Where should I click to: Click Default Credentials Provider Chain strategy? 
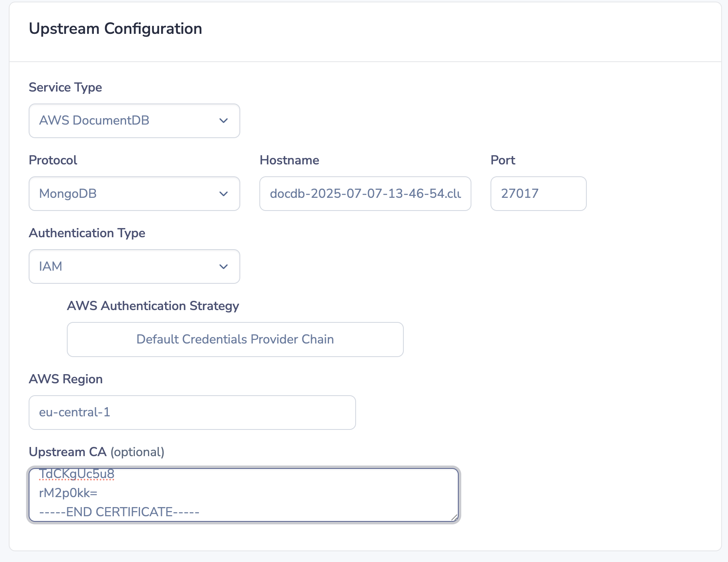click(235, 339)
